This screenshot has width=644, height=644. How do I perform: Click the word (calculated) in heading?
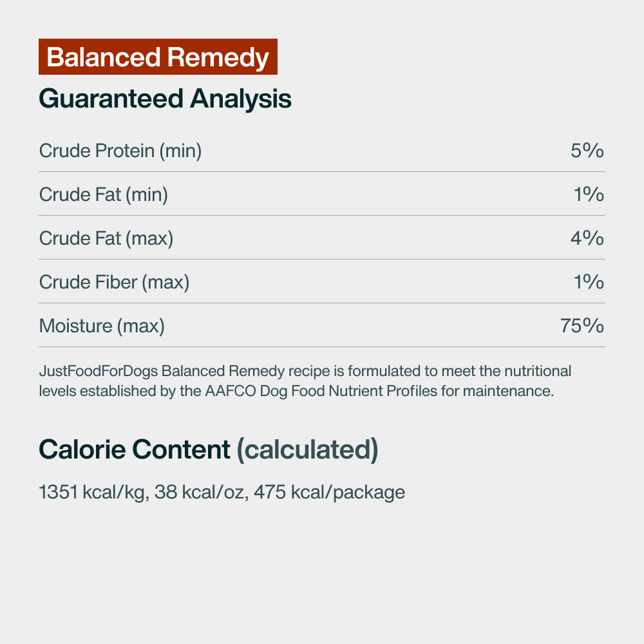tap(308, 450)
